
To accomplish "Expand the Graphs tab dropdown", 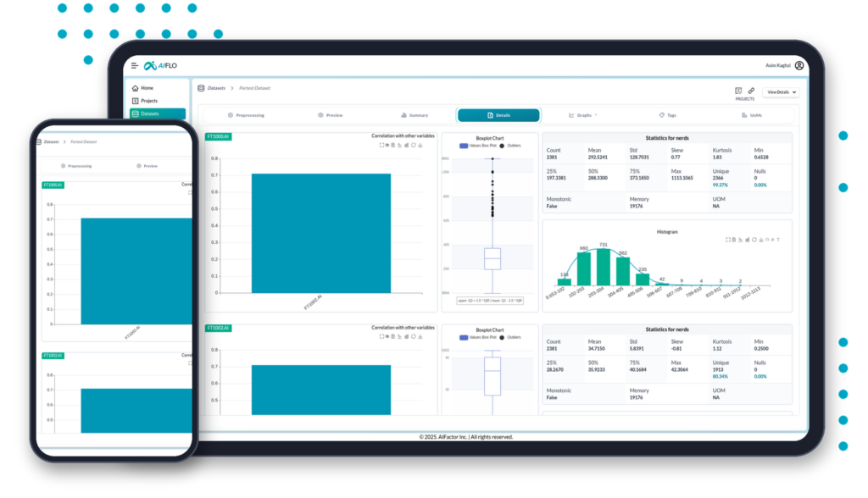I will click(583, 115).
